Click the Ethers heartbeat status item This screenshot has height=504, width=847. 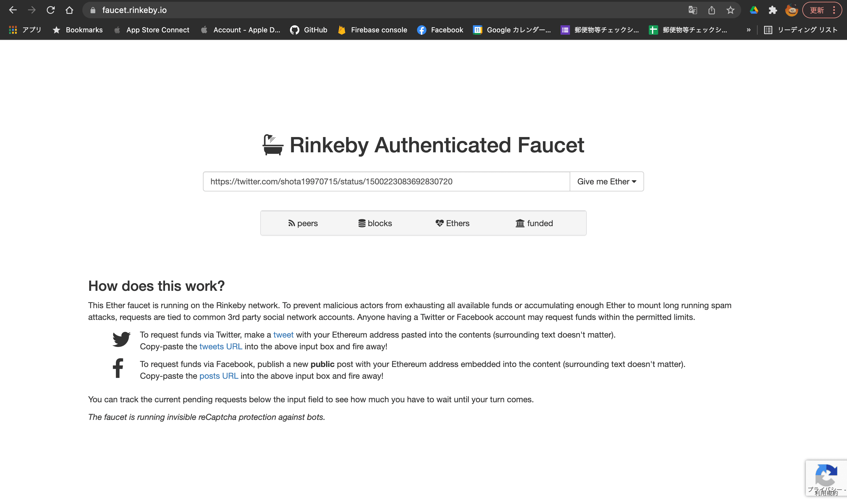click(x=452, y=223)
